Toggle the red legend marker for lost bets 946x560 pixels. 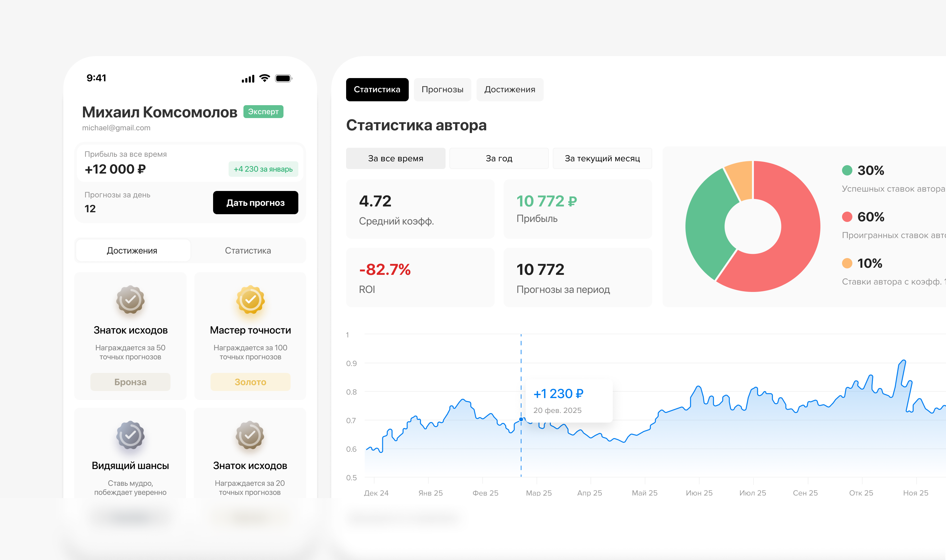[x=847, y=217]
